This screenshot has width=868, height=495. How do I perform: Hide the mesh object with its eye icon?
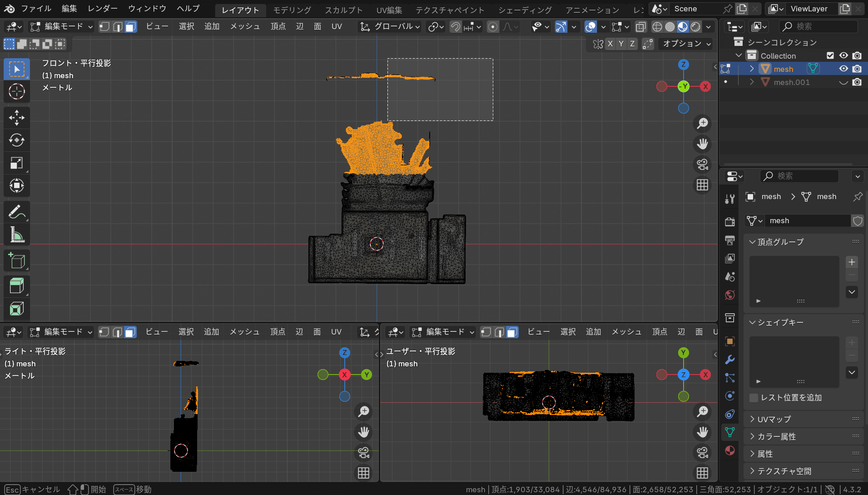click(x=843, y=69)
